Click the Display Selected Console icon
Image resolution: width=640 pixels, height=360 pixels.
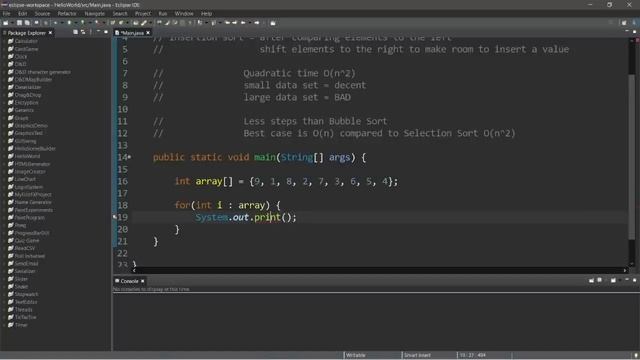[600, 280]
